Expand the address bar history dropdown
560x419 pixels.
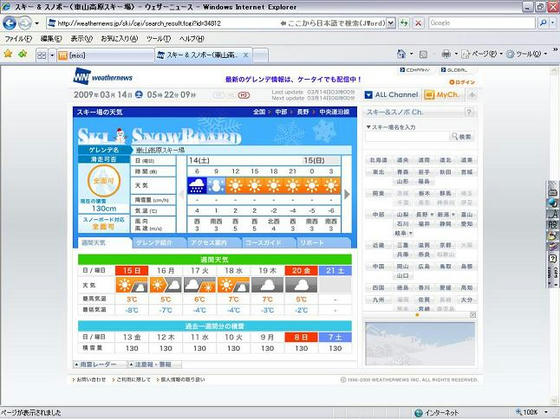click(391, 23)
